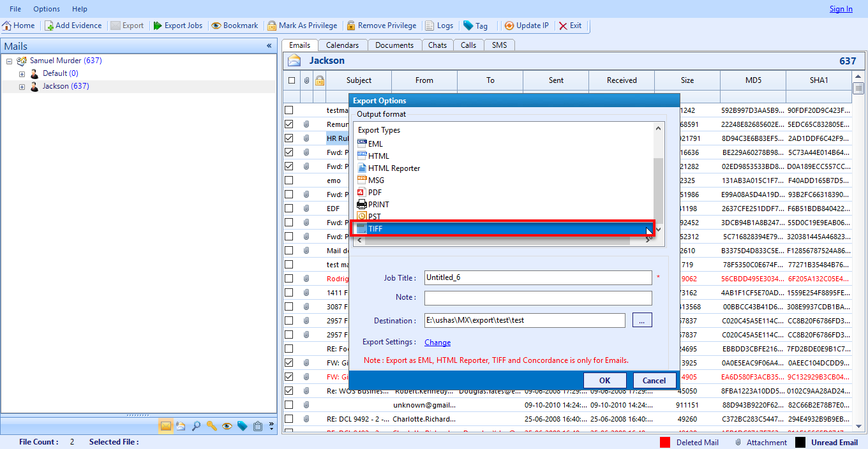The width and height of the screenshot is (868, 449).
Task: Switch to the Calendars tab
Action: click(343, 45)
